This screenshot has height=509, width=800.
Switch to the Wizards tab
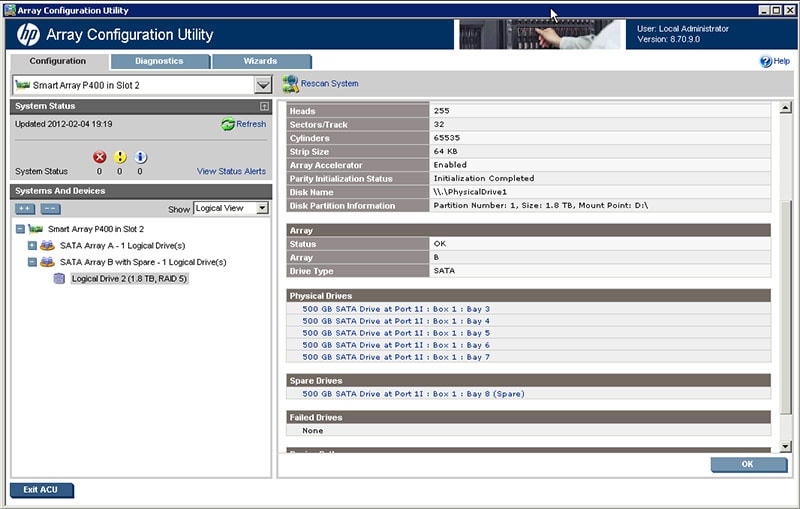pyautogui.click(x=260, y=61)
